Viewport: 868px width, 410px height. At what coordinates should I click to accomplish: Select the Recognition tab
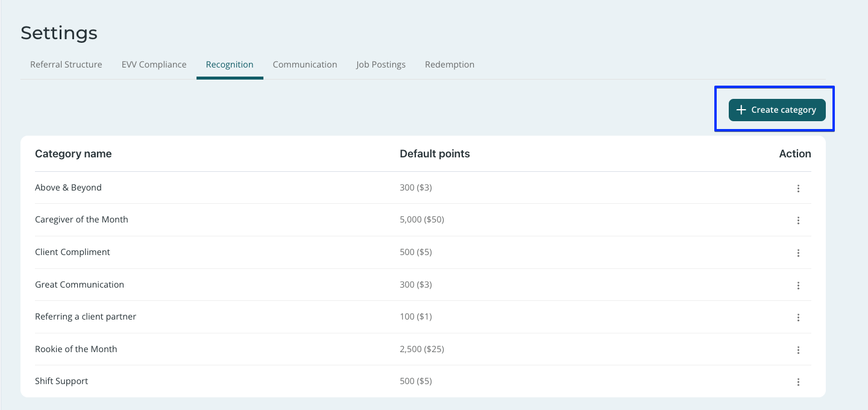tap(230, 65)
